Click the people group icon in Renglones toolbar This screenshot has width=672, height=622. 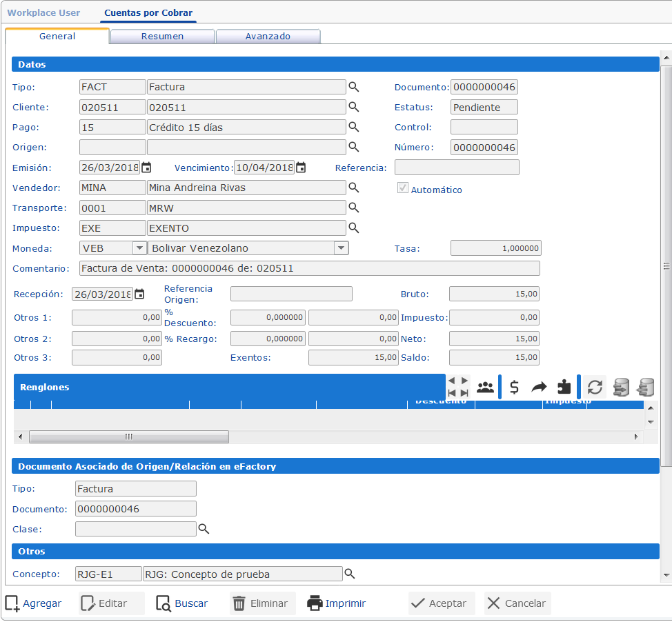pos(486,388)
